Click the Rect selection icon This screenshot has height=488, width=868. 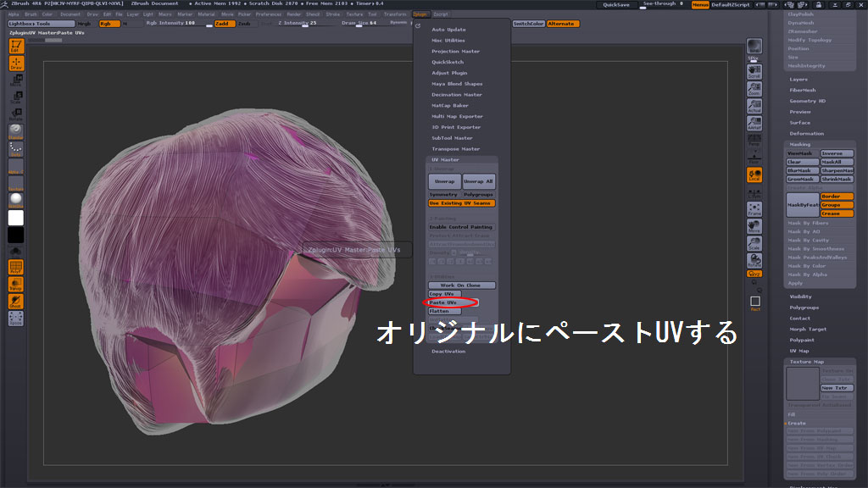pos(755,302)
